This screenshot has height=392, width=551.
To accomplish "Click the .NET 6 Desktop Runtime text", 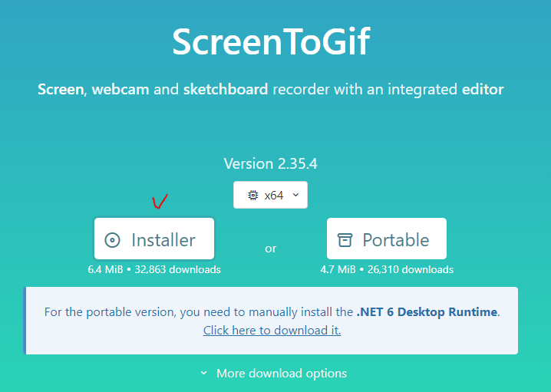I will [x=427, y=312].
